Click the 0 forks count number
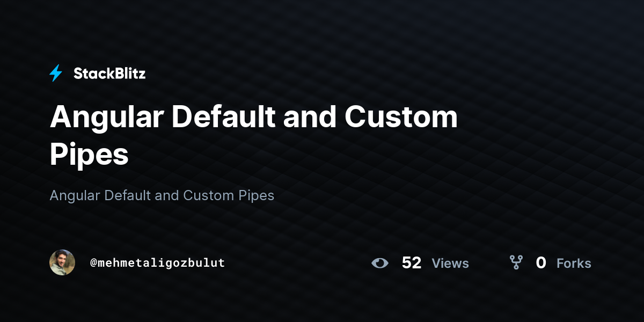Screen dimensions: 644x322 tap(541, 263)
